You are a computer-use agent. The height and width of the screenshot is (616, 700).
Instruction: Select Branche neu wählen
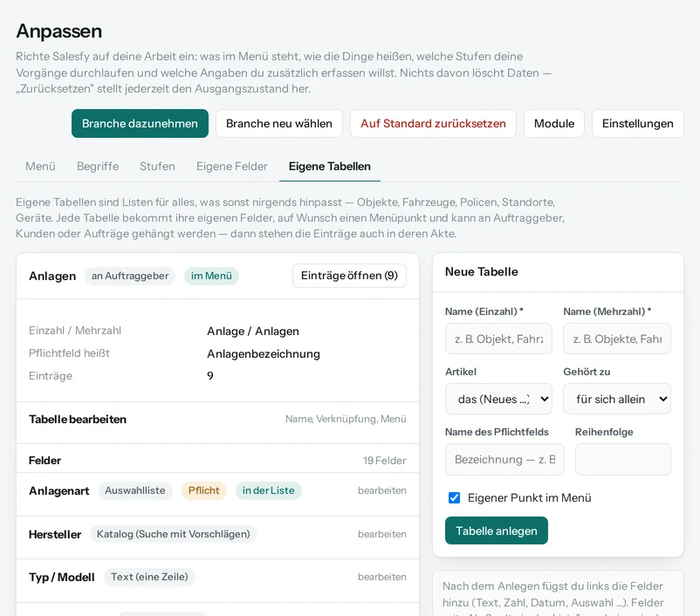279,124
